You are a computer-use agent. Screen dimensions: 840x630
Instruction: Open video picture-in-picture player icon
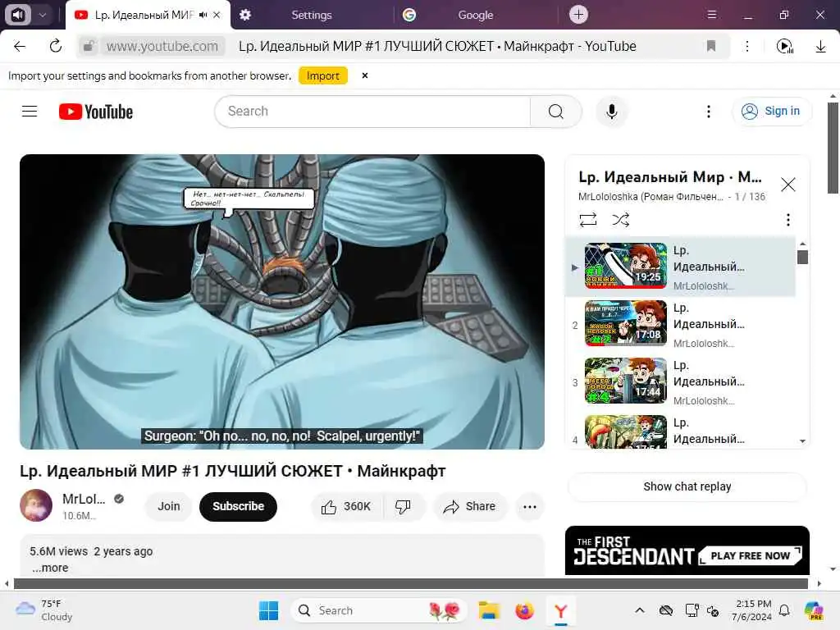tap(785, 47)
